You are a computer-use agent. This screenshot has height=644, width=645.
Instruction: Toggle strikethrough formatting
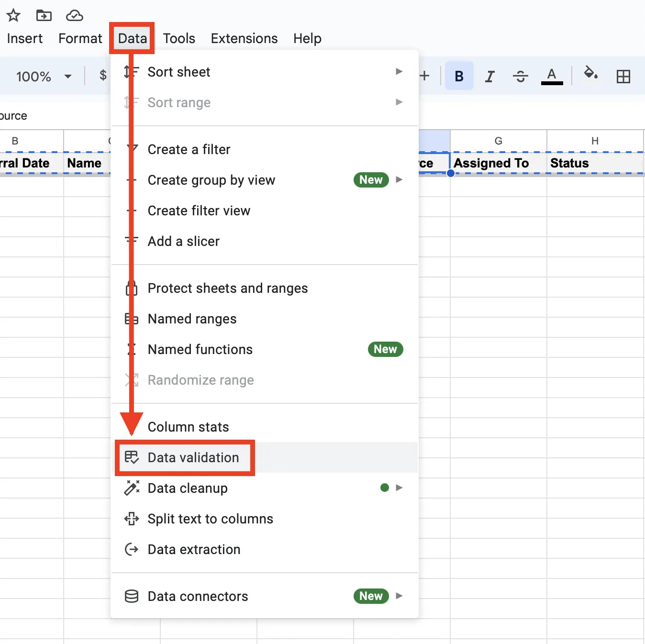coord(520,76)
